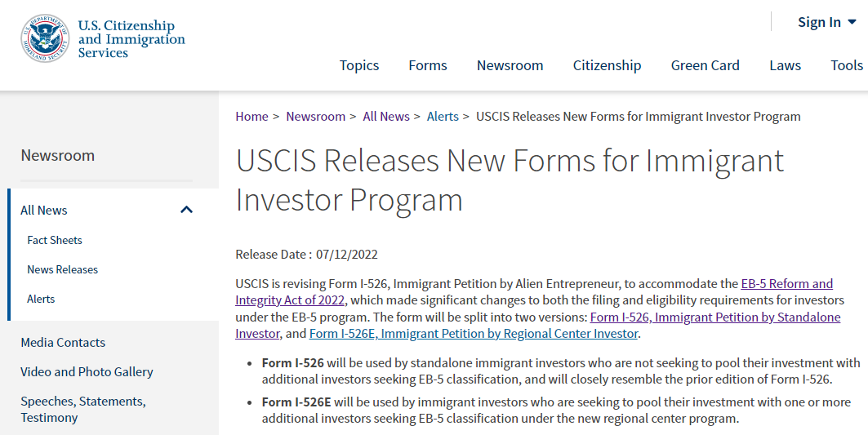This screenshot has height=435, width=868.
Task: Follow the All News breadcrumb link
Action: (x=386, y=116)
